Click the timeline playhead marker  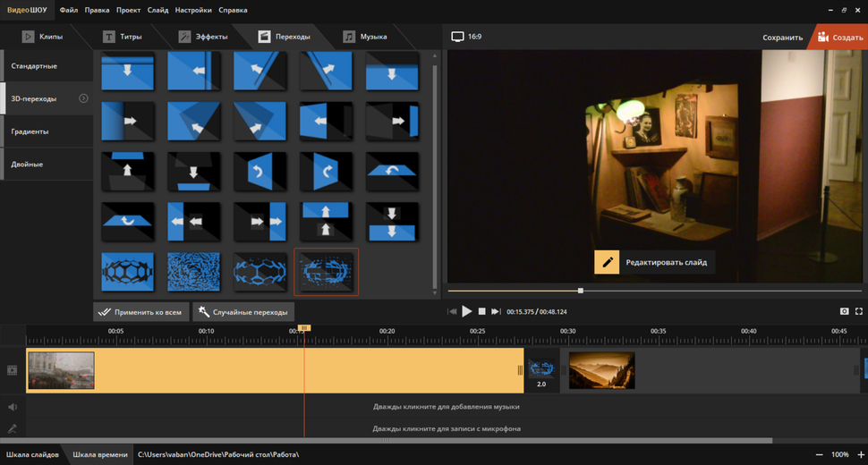pyautogui.click(x=304, y=328)
